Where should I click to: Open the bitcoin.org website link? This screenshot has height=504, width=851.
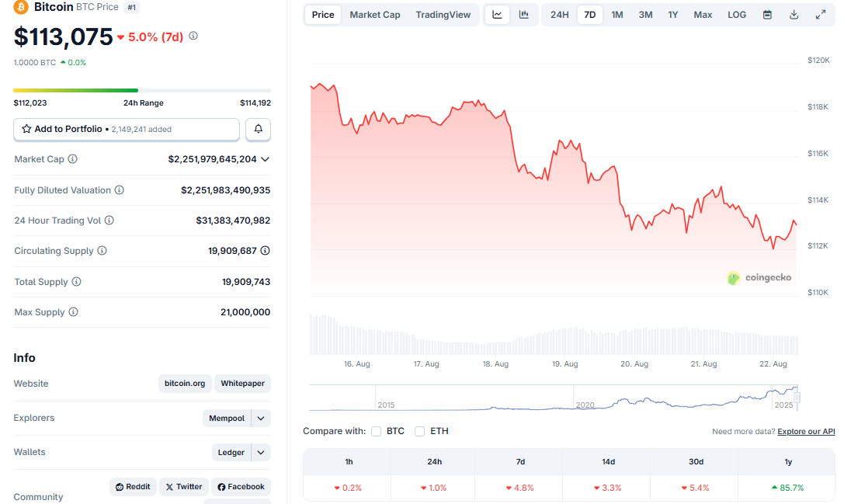pos(185,384)
